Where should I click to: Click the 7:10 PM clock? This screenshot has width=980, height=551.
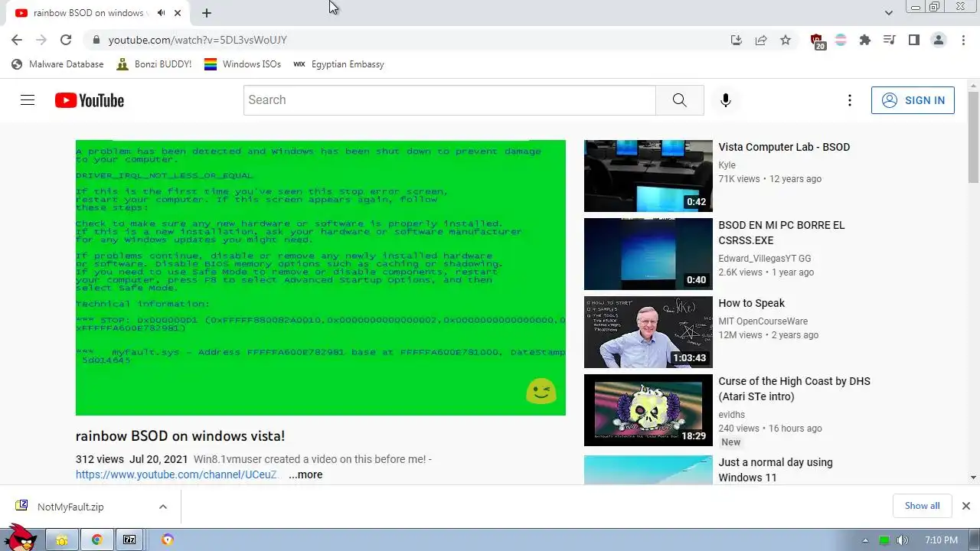tap(941, 540)
